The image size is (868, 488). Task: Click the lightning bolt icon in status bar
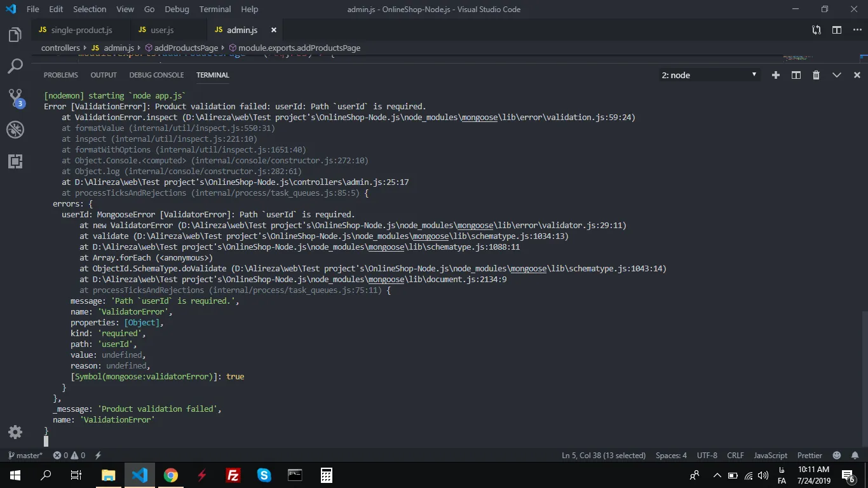98,456
